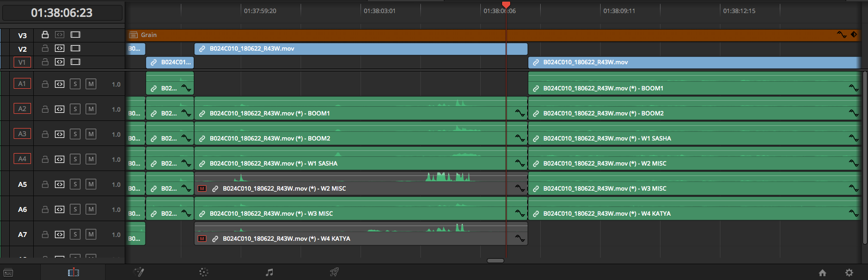868x280 pixels.
Task: Toggle auto select on track V2
Action: [60, 48]
